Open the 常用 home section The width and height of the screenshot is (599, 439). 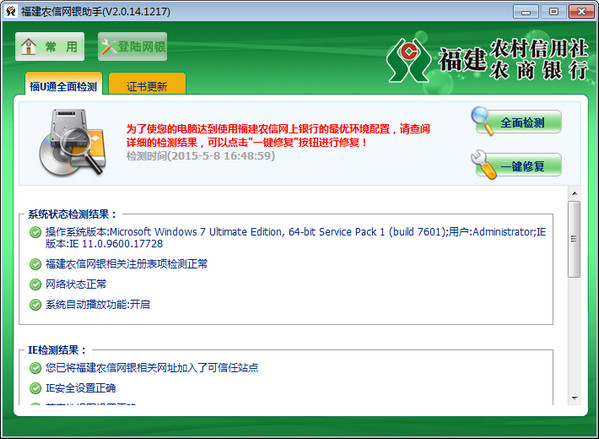[50, 47]
